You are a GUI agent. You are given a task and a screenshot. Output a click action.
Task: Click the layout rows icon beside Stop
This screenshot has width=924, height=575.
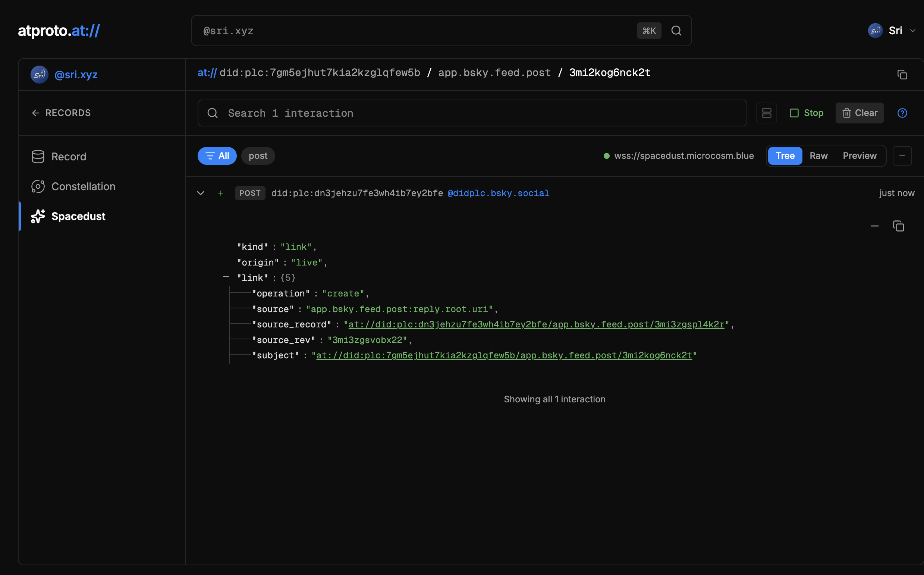click(766, 113)
